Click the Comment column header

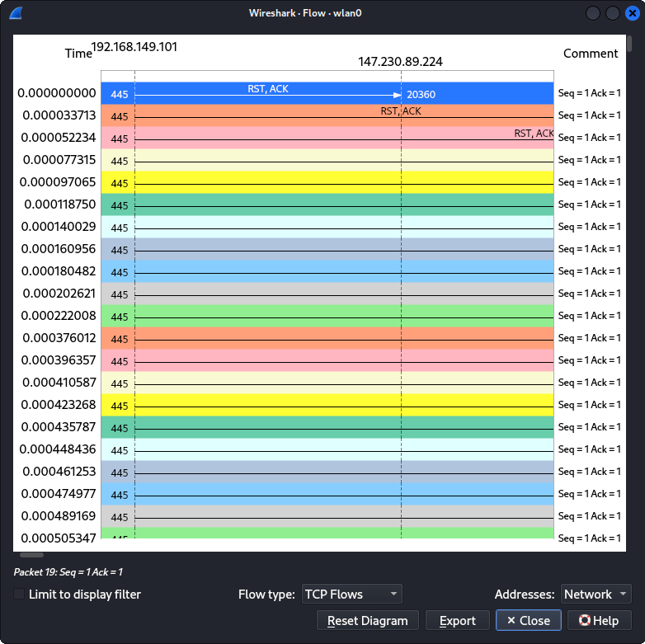(590, 54)
